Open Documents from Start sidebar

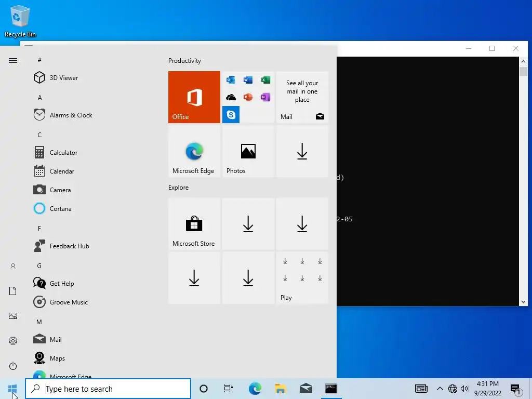13,291
